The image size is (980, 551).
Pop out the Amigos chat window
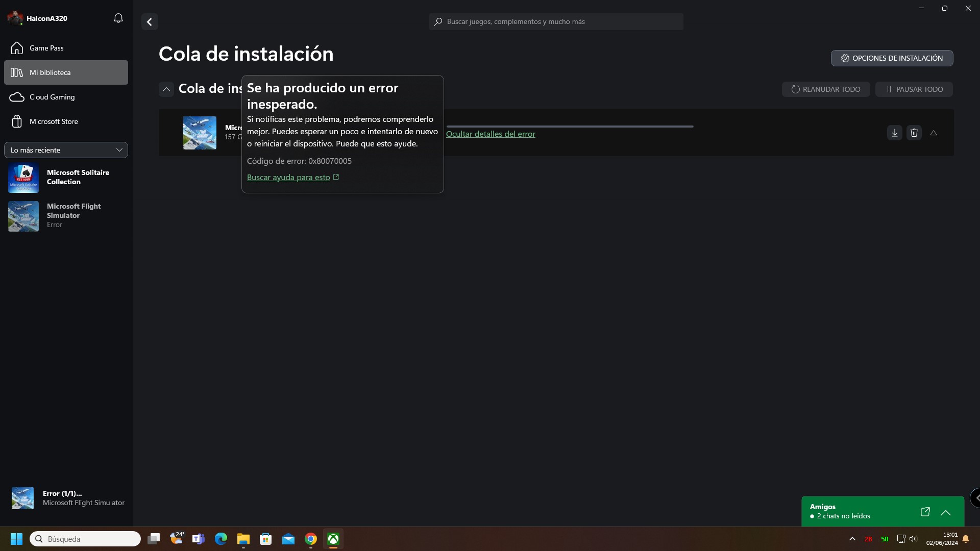click(x=925, y=512)
